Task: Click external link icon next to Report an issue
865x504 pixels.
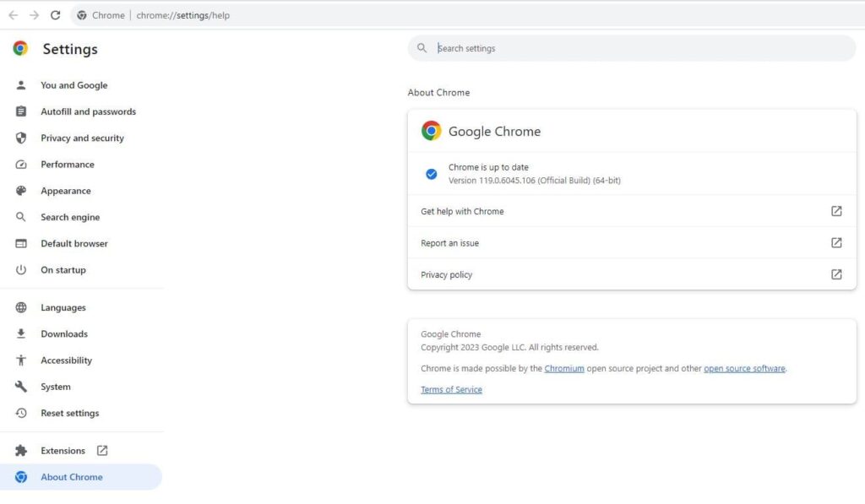Action: coord(836,242)
